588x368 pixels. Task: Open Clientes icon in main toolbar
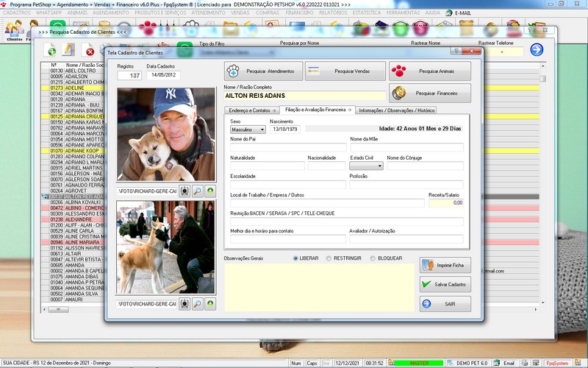(x=14, y=31)
